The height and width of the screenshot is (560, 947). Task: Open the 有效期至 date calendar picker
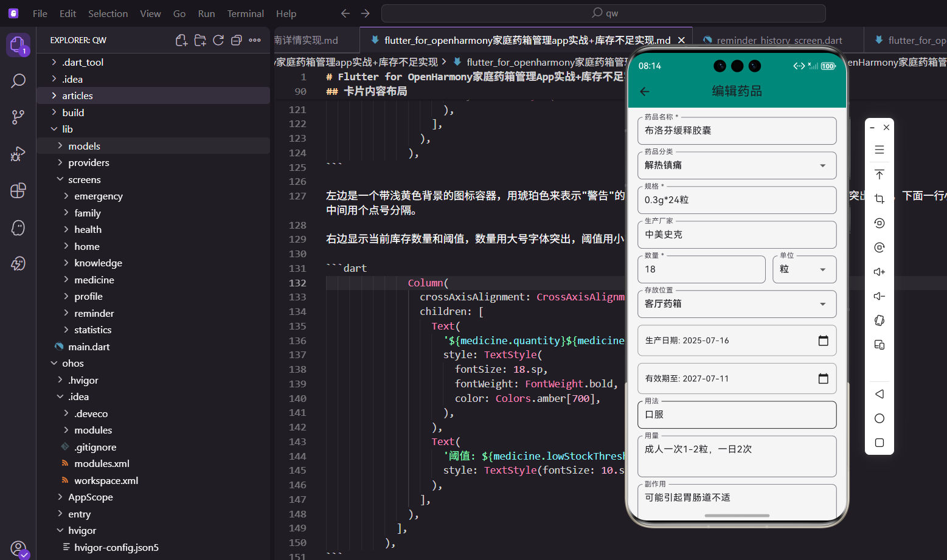click(824, 378)
